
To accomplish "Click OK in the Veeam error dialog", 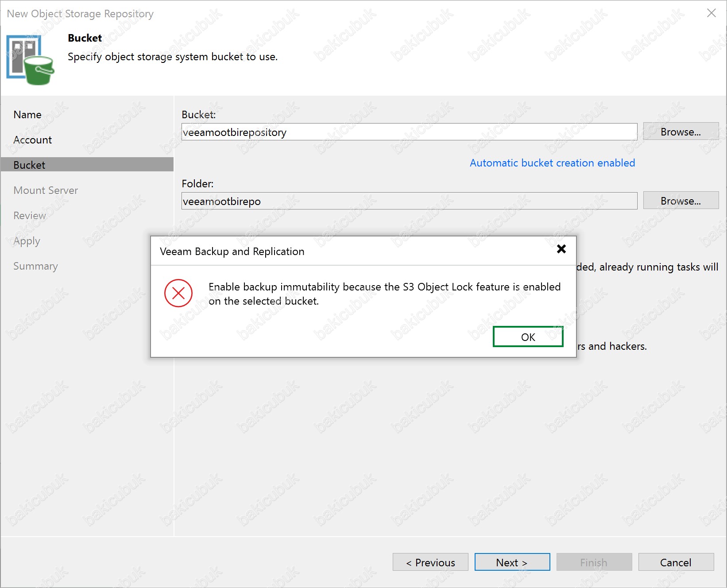I will (x=528, y=337).
